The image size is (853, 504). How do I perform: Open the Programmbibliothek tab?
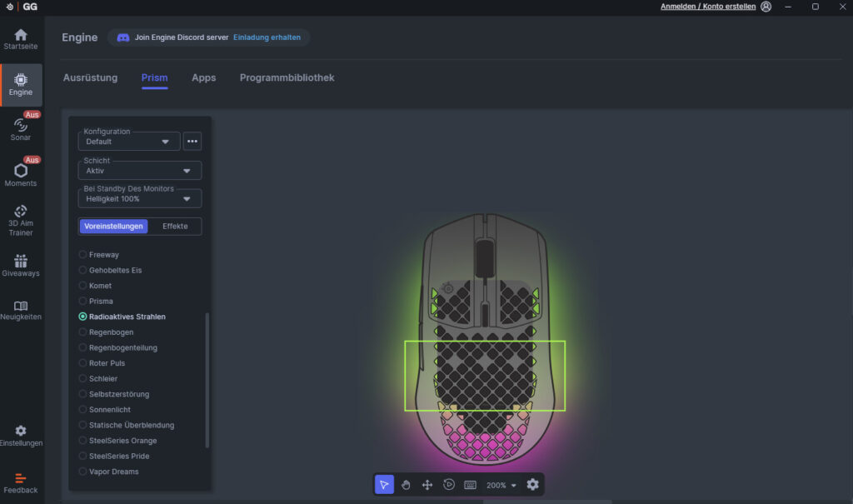click(287, 77)
